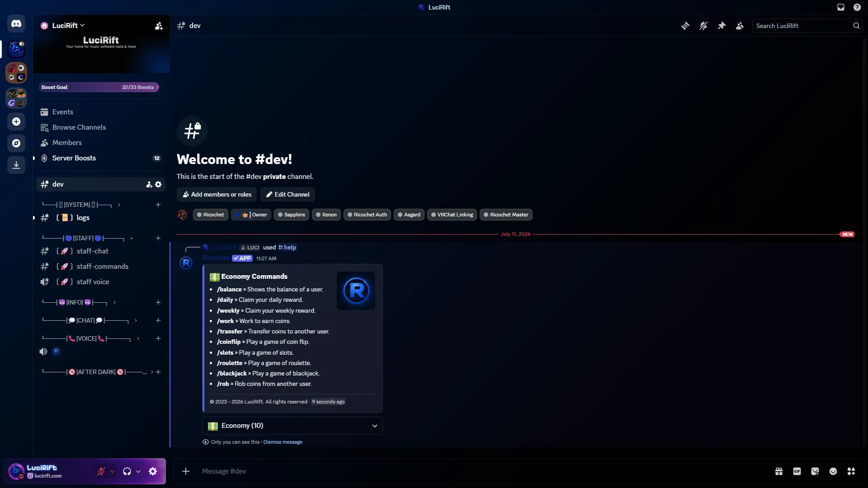Focus the Message #dev input field
This screenshot has width=868, height=488.
(x=484, y=471)
